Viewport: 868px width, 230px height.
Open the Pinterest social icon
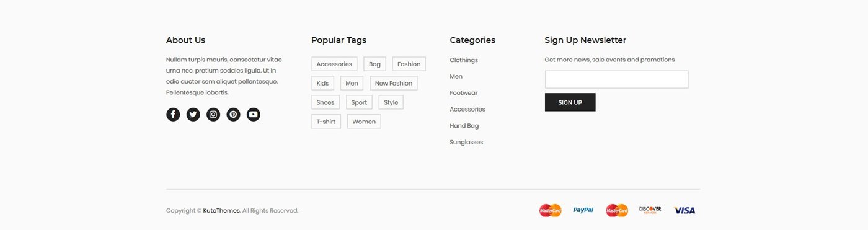(x=233, y=114)
